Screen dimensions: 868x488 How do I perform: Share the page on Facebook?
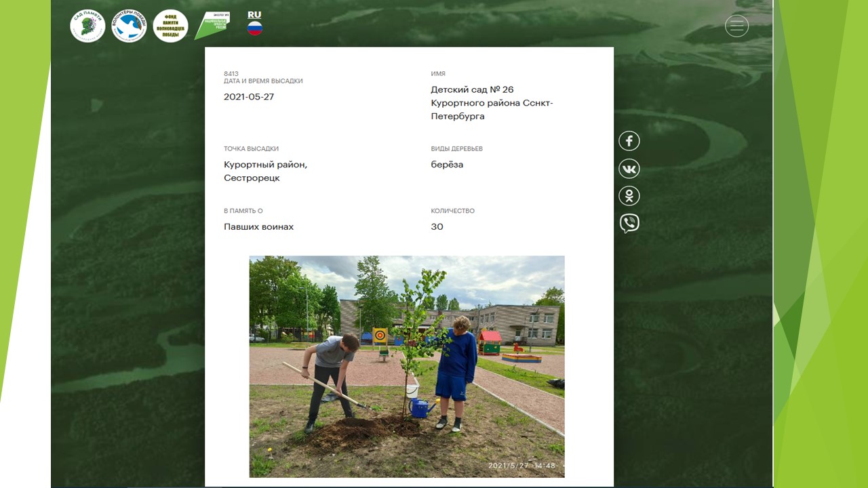click(629, 141)
